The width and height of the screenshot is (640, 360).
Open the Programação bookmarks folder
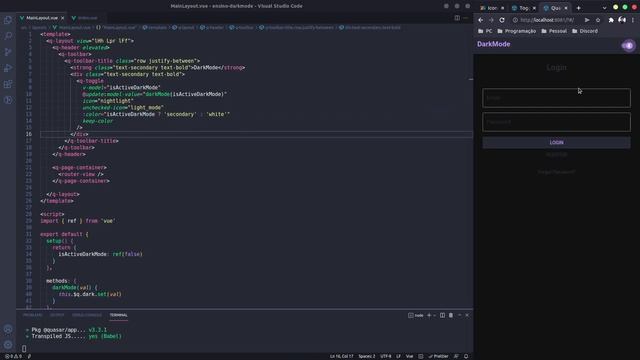(x=516, y=31)
